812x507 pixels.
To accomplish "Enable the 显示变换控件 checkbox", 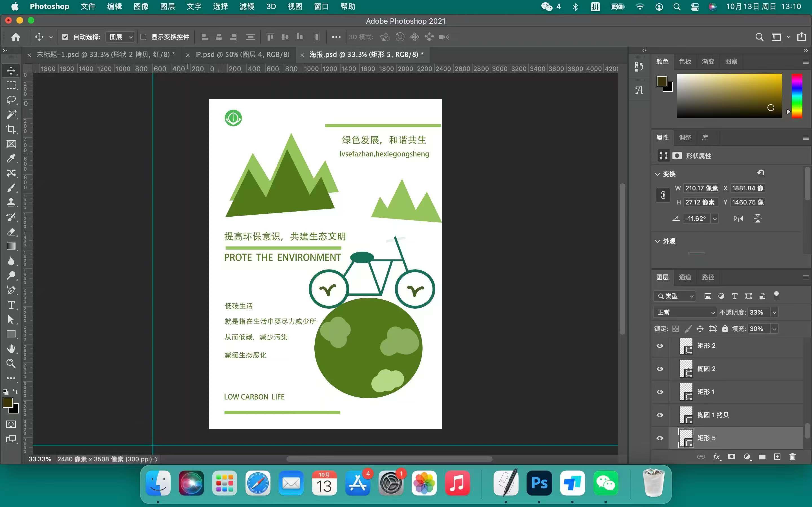I will tap(143, 37).
